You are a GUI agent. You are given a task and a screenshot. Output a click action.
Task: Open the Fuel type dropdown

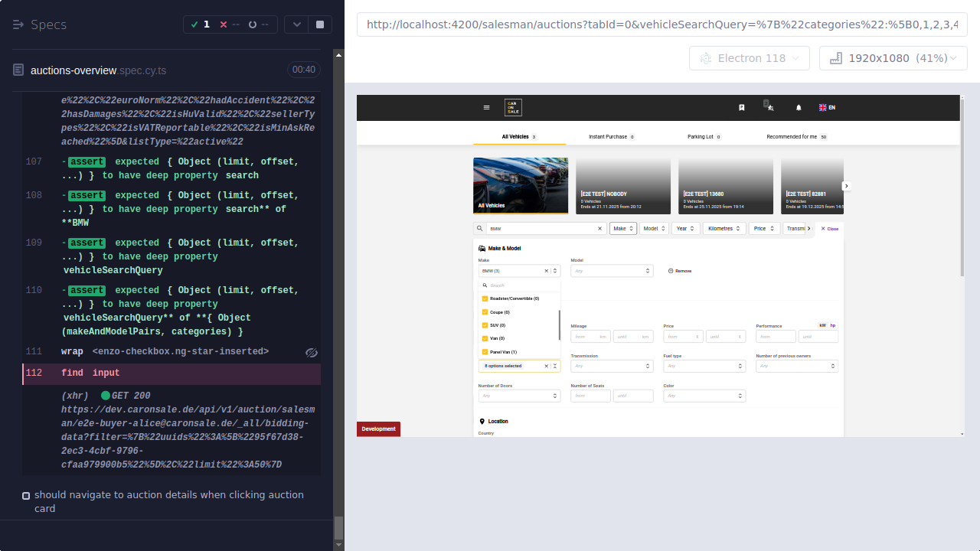tap(704, 366)
